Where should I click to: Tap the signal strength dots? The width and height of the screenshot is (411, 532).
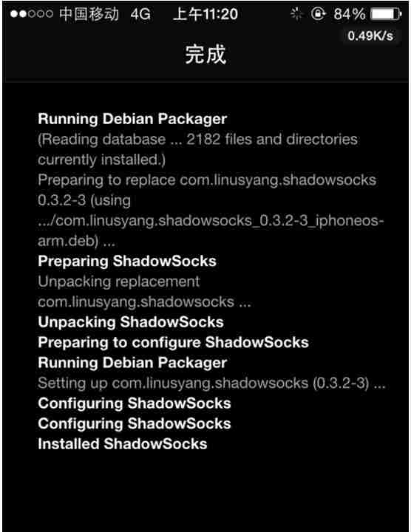click(32, 14)
